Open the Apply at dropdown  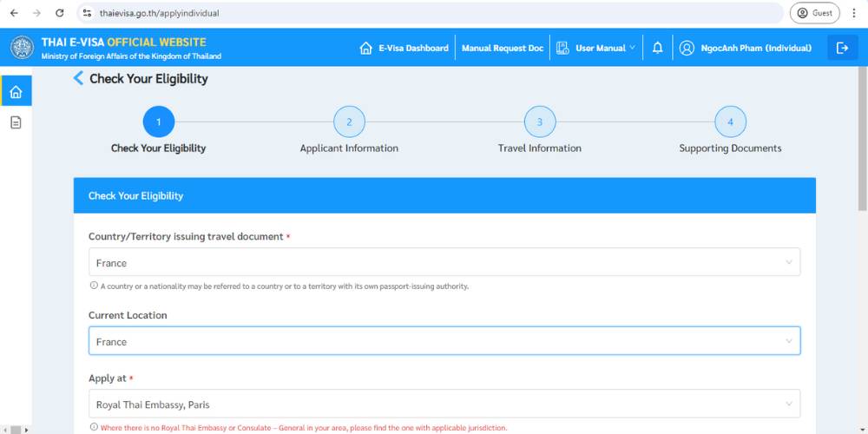444,404
